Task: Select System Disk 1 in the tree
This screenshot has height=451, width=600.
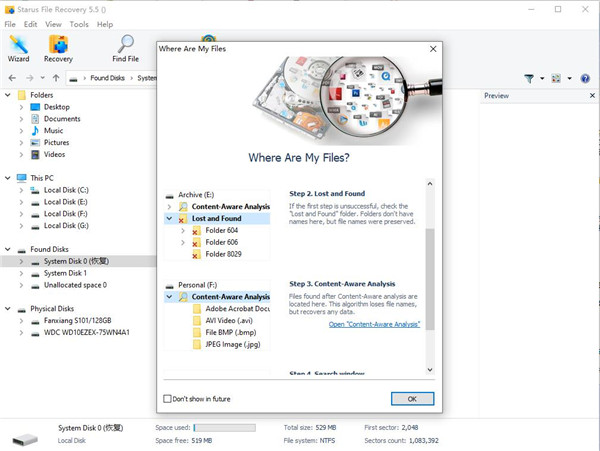Action: [x=65, y=273]
